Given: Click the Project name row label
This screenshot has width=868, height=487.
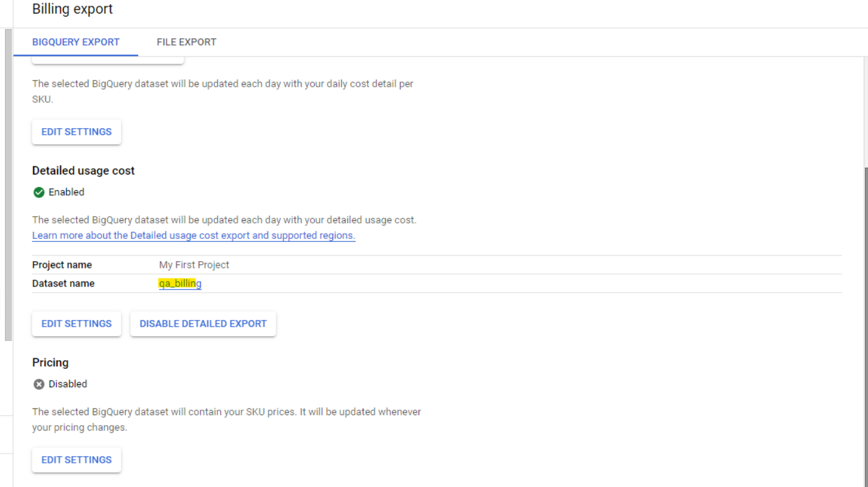Looking at the screenshot, I should pyautogui.click(x=62, y=265).
